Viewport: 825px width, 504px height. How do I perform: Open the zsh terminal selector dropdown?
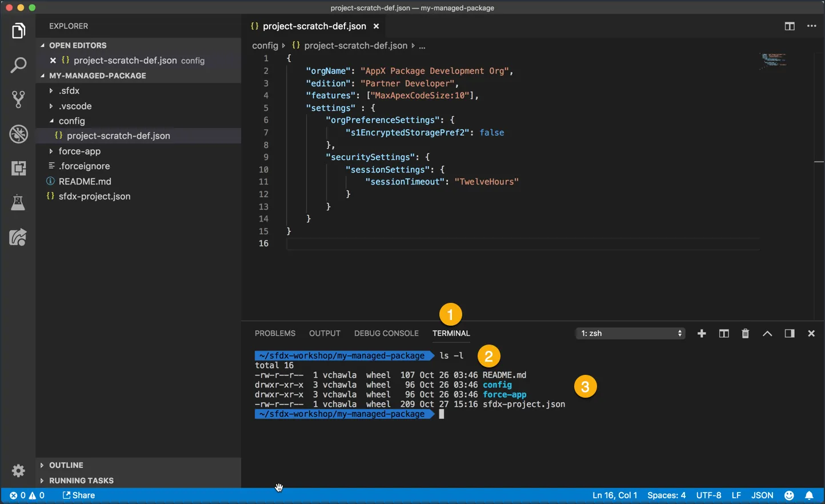(630, 334)
